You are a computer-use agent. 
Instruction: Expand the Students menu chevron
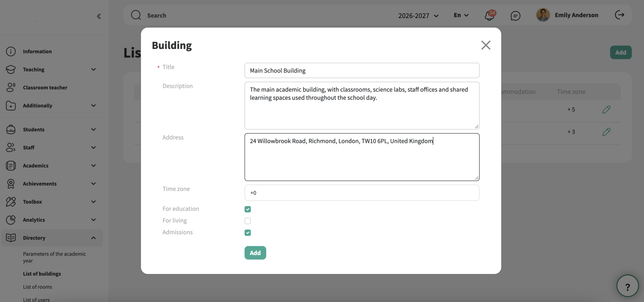(93, 129)
